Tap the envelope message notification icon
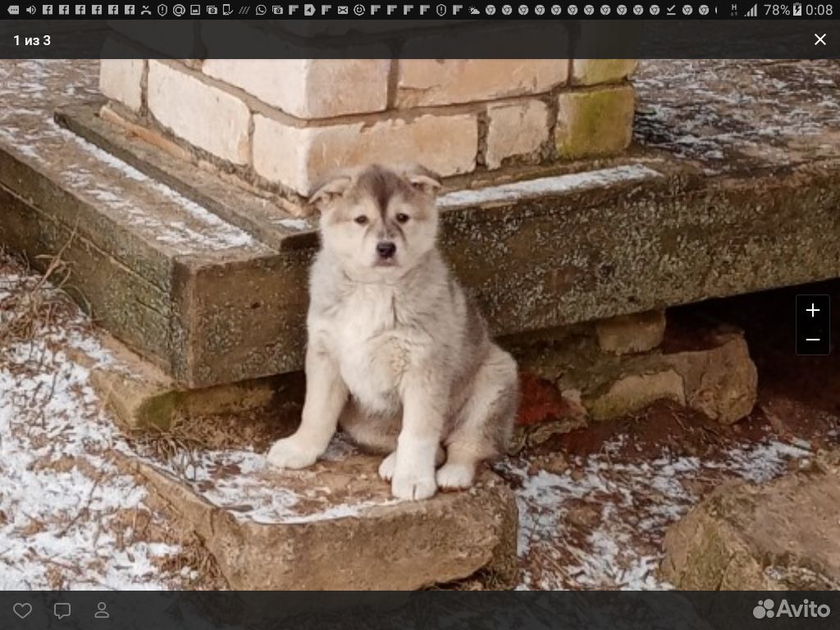The height and width of the screenshot is (630, 840). tap(343, 10)
